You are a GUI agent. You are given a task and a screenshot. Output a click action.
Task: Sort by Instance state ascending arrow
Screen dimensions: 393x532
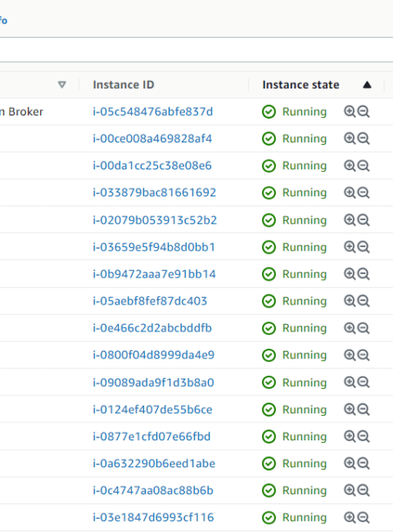pos(367,84)
